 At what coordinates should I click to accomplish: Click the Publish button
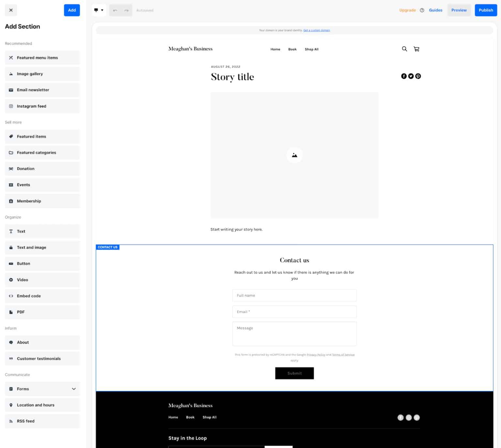point(486,10)
